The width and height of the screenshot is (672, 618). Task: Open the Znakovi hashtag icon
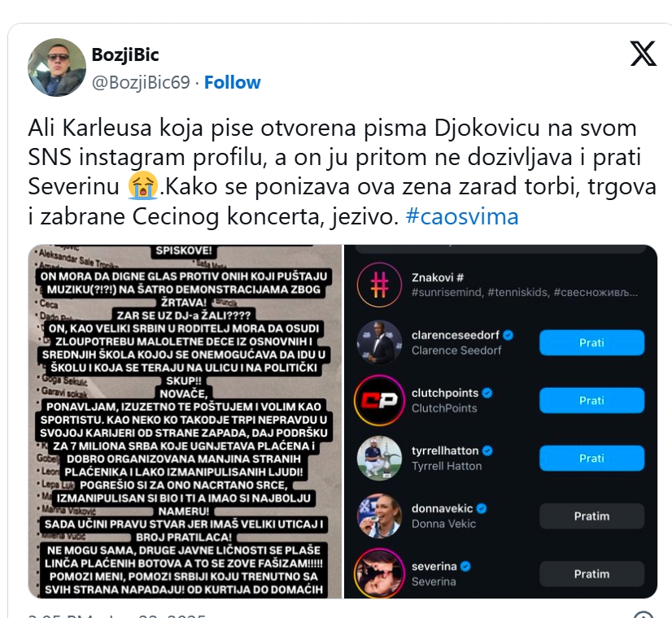point(379,285)
